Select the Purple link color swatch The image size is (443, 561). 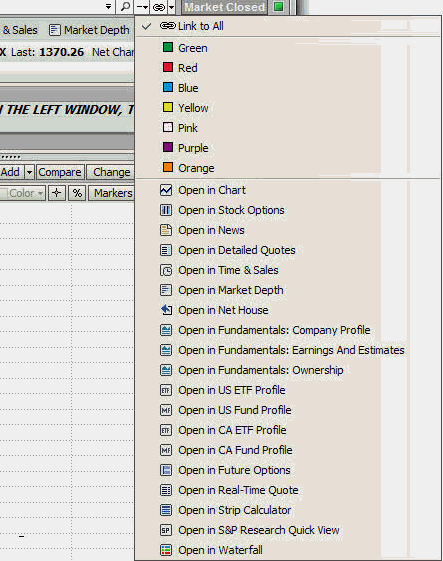(168, 147)
